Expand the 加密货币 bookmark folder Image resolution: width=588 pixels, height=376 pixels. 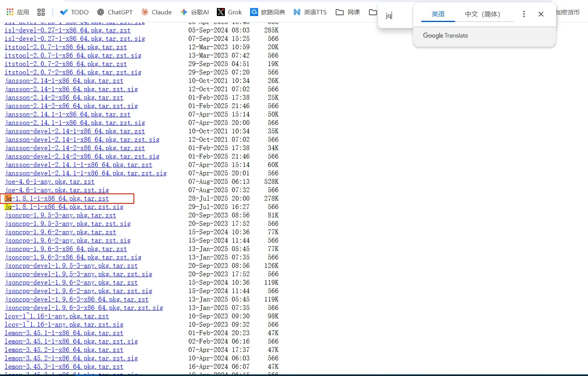(x=567, y=12)
